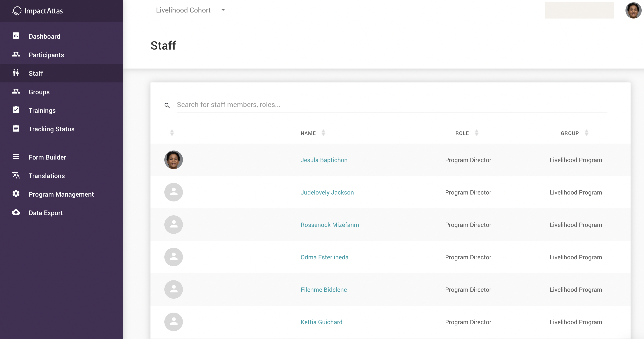Screen dimensions: 644x339
Task: Open Jesula Baptichon's staff profile link
Action: 324,160
